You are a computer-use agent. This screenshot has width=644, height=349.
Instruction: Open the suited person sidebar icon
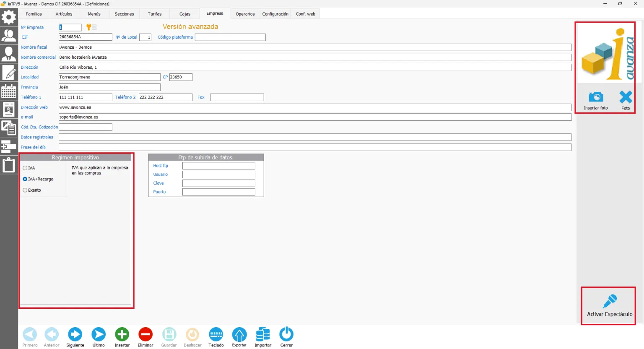(x=9, y=54)
